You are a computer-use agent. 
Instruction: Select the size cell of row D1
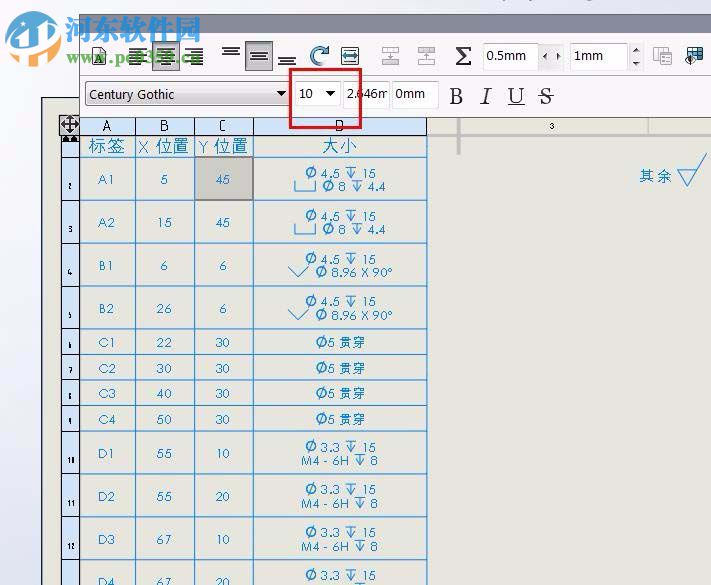pos(340,453)
